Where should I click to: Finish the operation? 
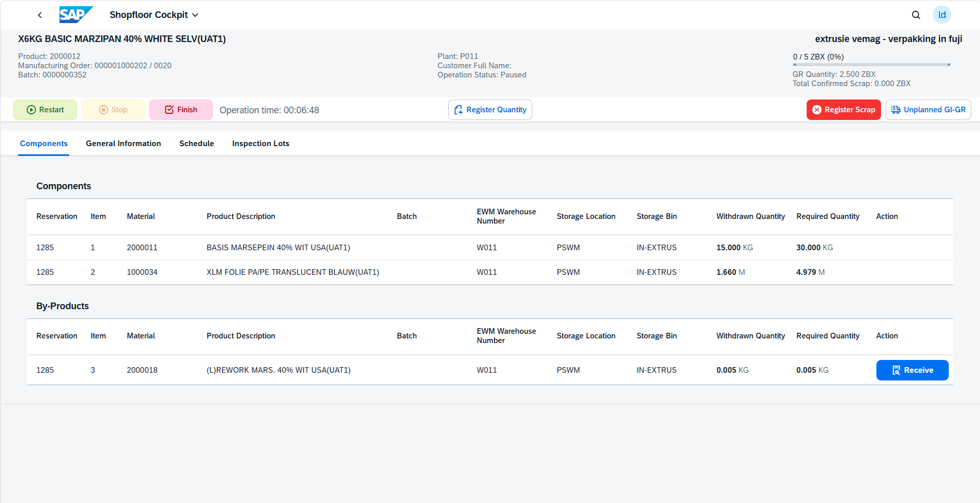[181, 110]
